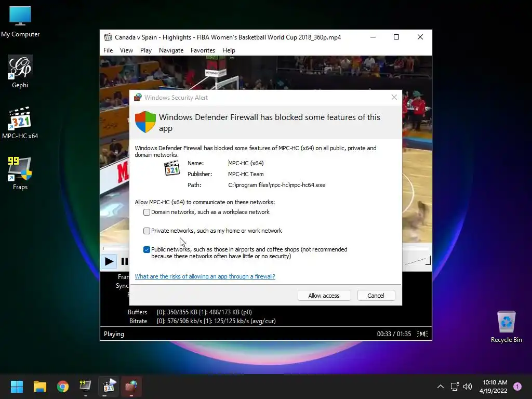Open volume control in tray

pos(468,387)
